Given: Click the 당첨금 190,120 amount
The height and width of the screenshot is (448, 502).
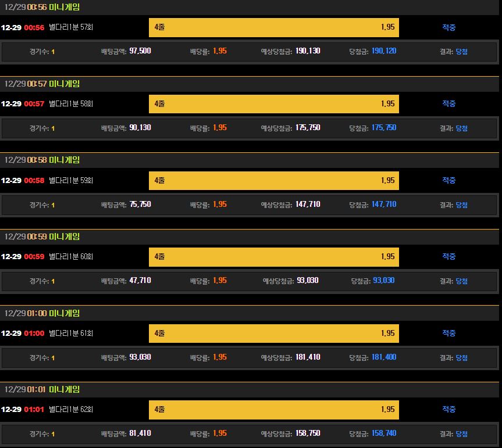Looking at the screenshot, I should pos(383,51).
